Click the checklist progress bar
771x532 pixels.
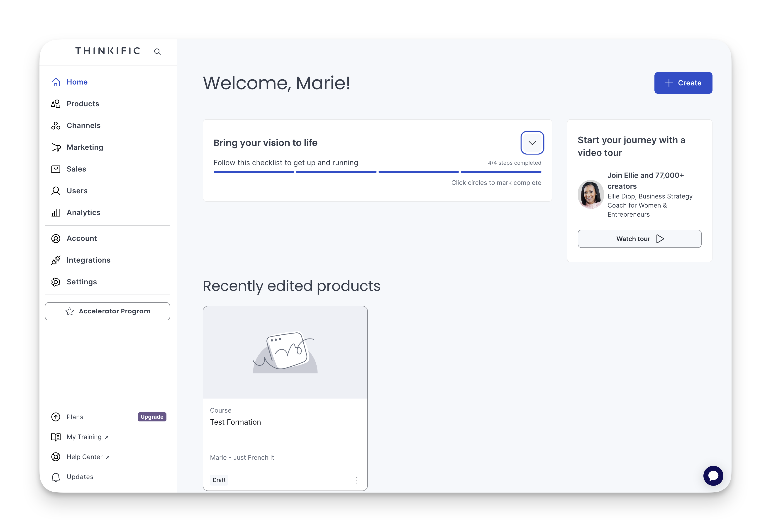point(377,172)
